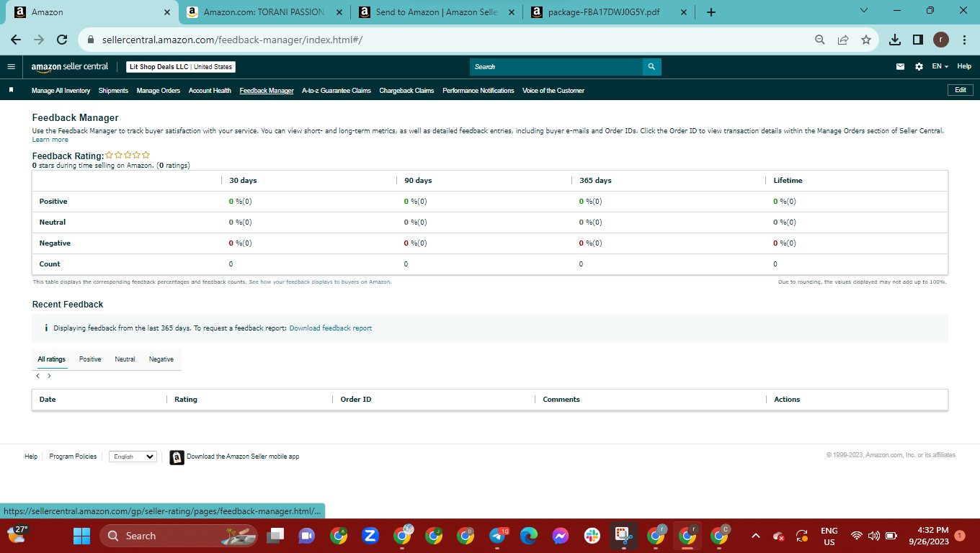
Task: Go to Manage Orders
Action: point(159,91)
